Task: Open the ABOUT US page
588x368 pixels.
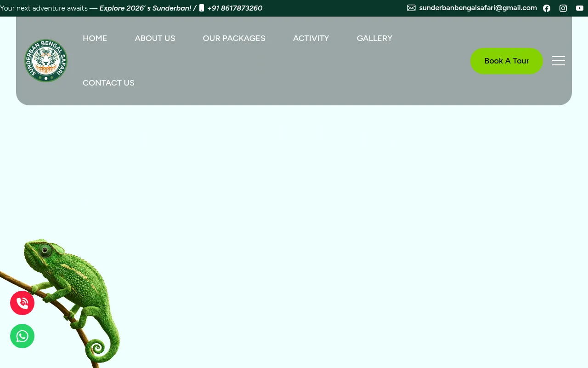Action: pos(155,38)
